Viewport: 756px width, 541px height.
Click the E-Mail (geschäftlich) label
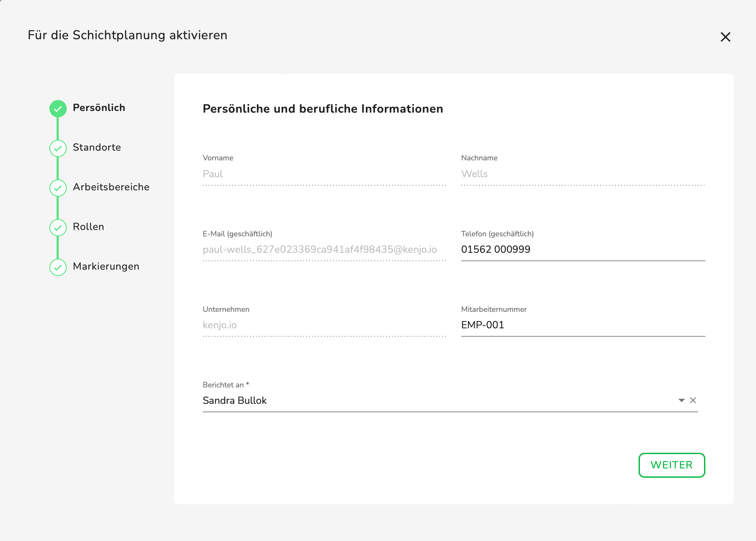pyautogui.click(x=237, y=234)
